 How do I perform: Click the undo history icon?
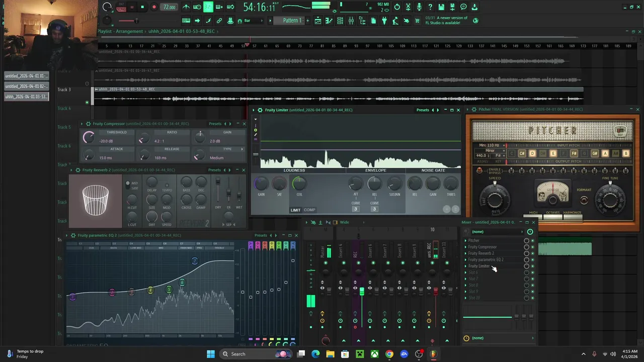click(x=397, y=7)
